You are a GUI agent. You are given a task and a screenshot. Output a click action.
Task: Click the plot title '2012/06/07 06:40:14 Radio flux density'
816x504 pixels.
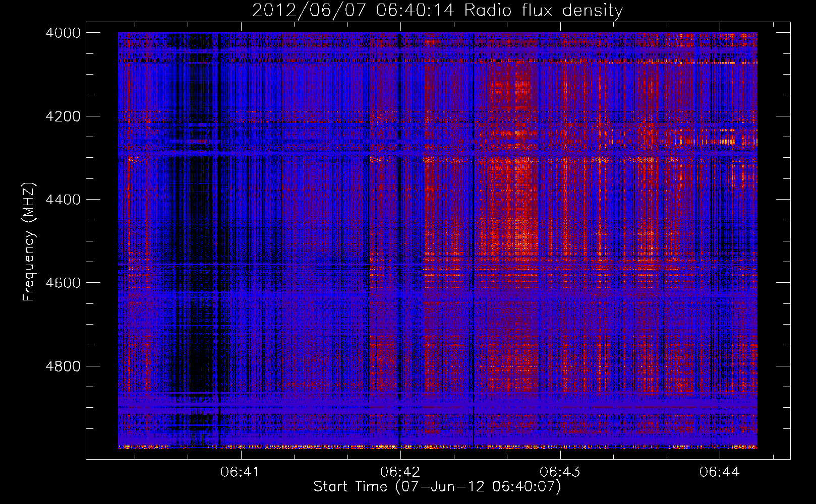[437, 11]
